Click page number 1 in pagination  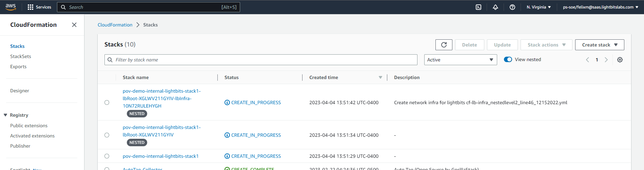(597, 60)
